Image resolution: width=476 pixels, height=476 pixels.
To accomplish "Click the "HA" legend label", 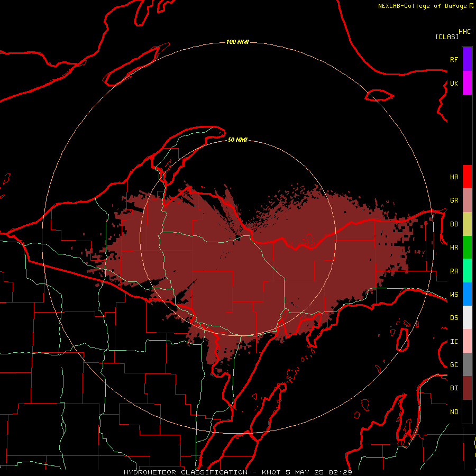I will point(454,177).
